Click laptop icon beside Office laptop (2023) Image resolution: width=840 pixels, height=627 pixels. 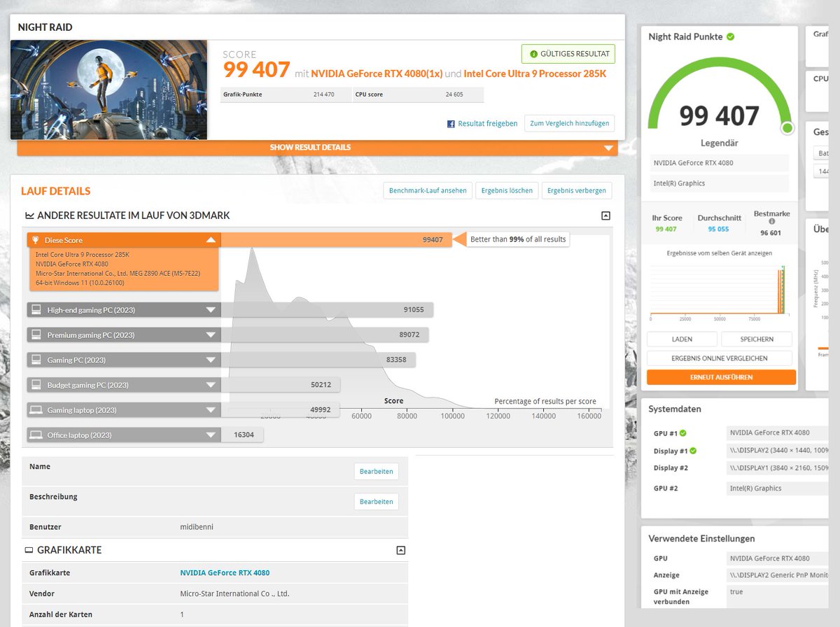pyautogui.click(x=36, y=435)
